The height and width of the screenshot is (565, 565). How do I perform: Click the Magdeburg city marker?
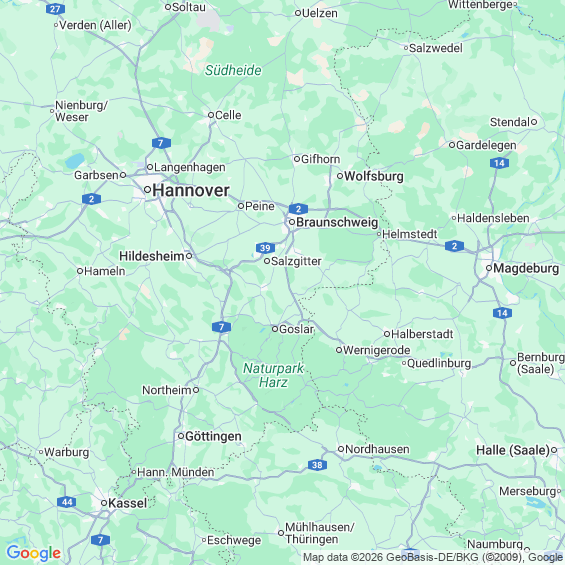tap(489, 268)
